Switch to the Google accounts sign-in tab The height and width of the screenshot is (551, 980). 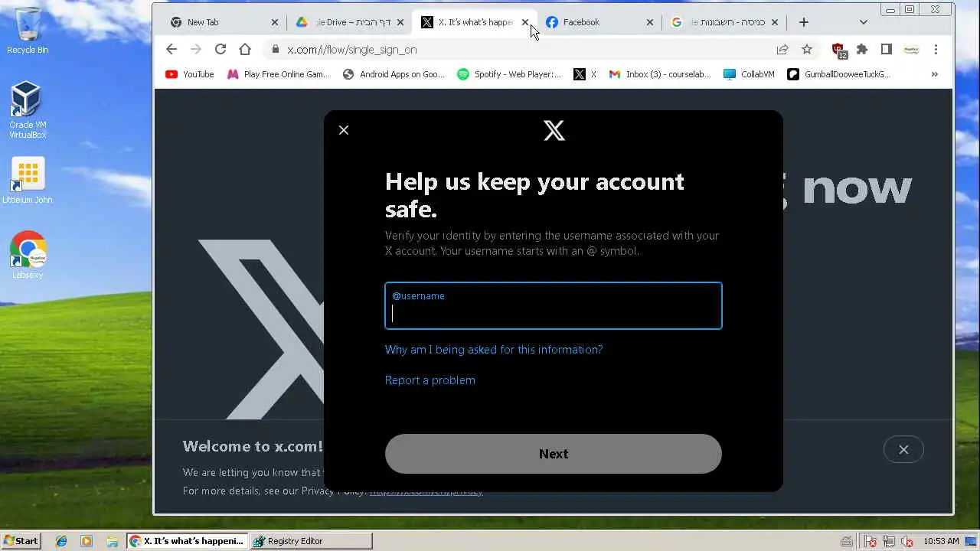click(724, 22)
